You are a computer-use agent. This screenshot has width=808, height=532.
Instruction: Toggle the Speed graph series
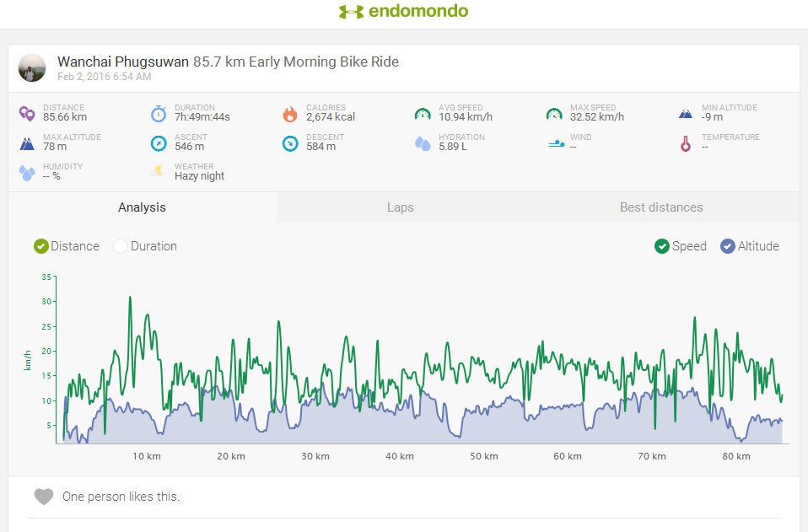coord(680,246)
